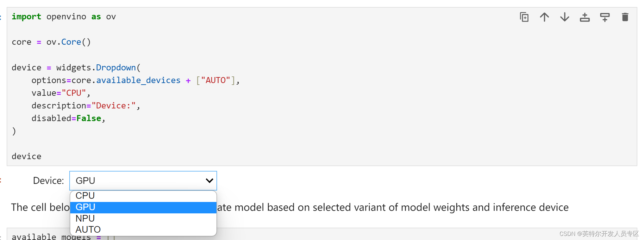
Task: Place cursor on import openvino line
Action: 64,16
